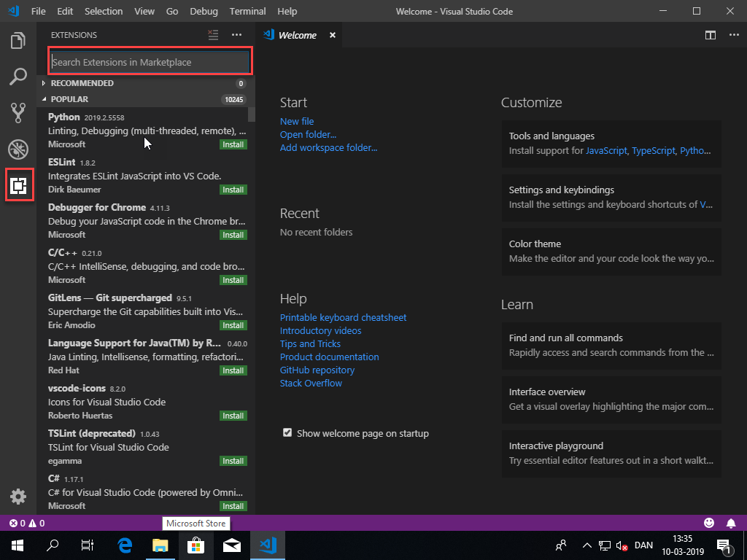
Task: Open the View menu
Action: click(x=144, y=11)
